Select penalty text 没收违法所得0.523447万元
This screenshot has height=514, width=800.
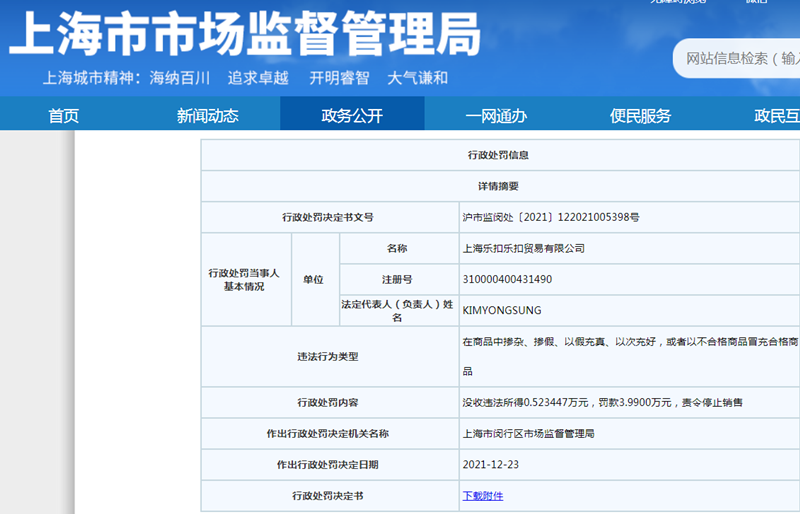click(x=526, y=402)
